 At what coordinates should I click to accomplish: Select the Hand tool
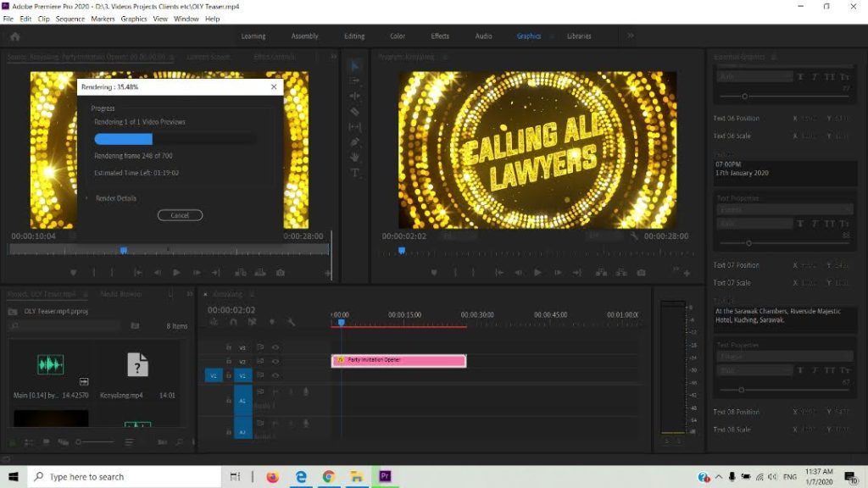[355, 158]
